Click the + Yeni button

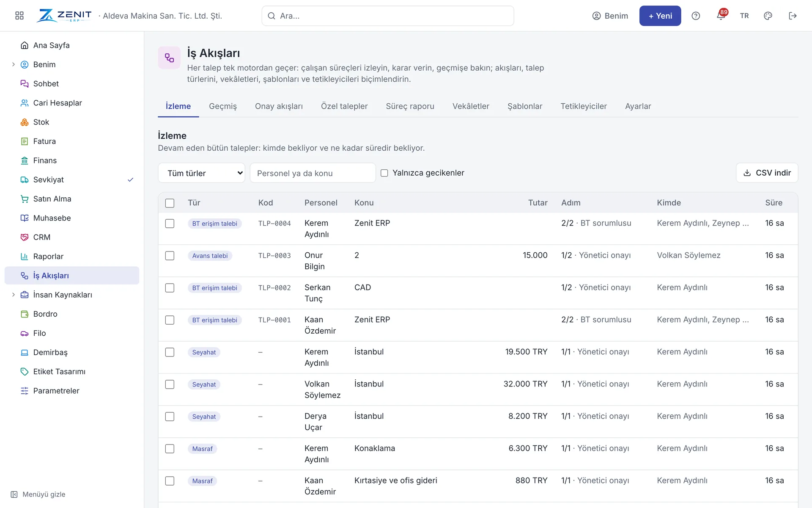pos(660,16)
